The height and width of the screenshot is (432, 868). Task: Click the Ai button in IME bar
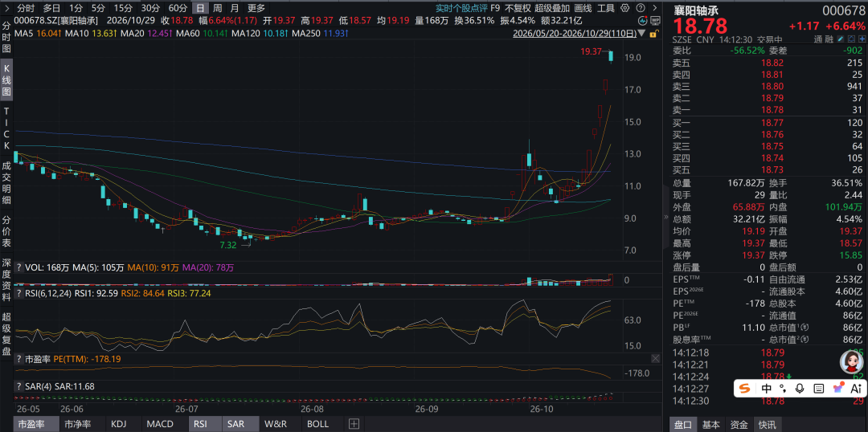pos(857,389)
